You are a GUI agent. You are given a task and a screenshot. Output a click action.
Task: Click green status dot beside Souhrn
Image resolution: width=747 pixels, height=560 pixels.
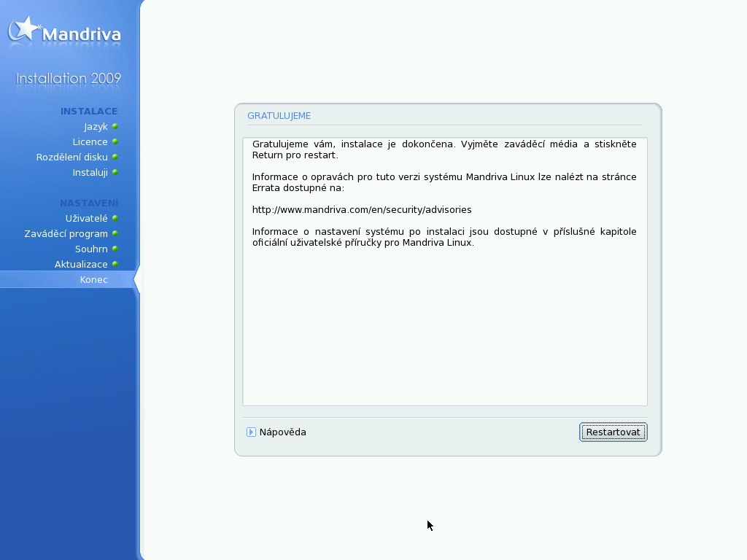(x=115, y=249)
